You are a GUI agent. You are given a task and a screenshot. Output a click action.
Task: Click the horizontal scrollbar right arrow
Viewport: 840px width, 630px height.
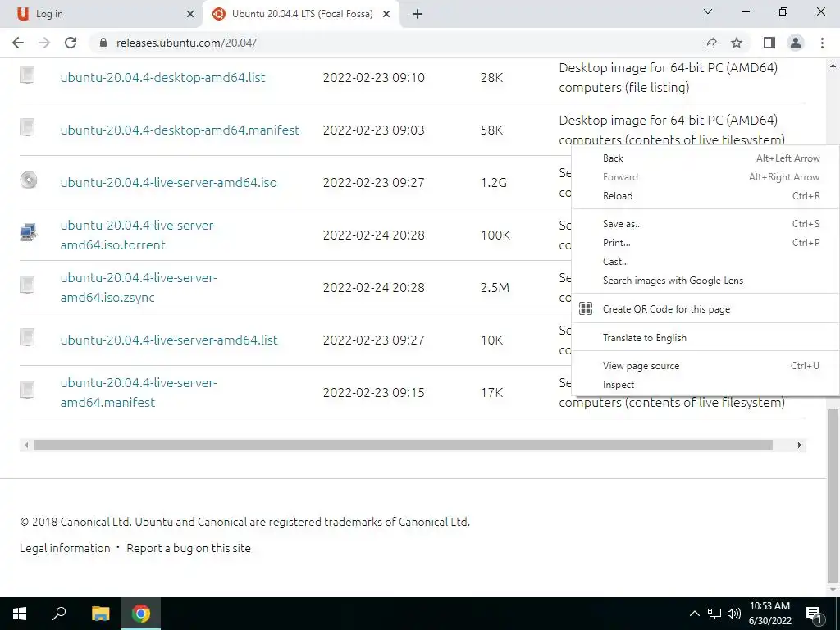(x=799, y=445)
